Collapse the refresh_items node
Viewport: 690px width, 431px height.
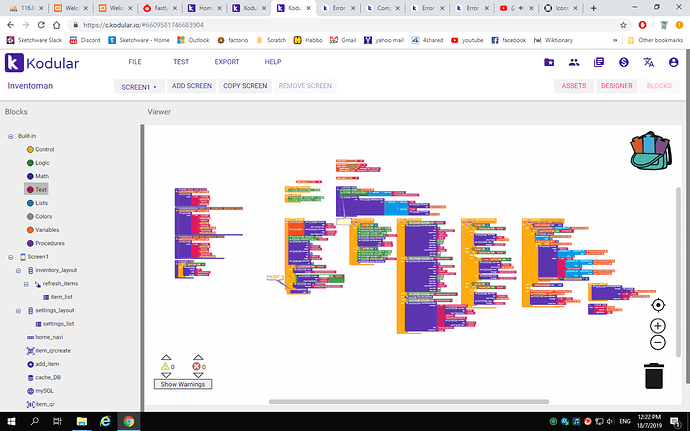26,284
